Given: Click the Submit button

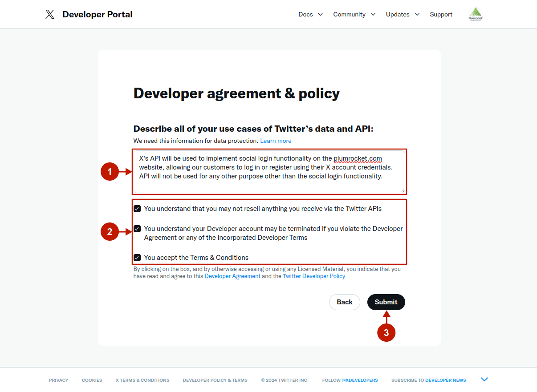Looking at the screenshot, I should tap(386, 302).
